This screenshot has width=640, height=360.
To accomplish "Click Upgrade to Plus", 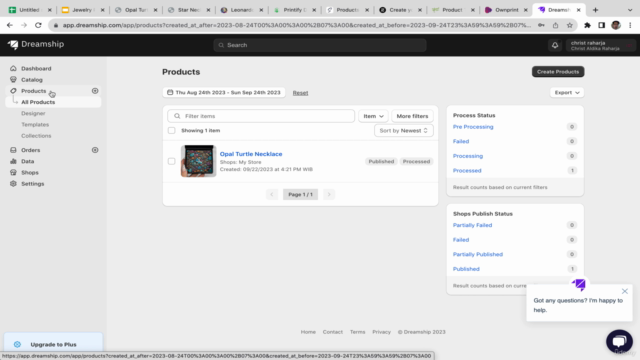I will point(53,344).
